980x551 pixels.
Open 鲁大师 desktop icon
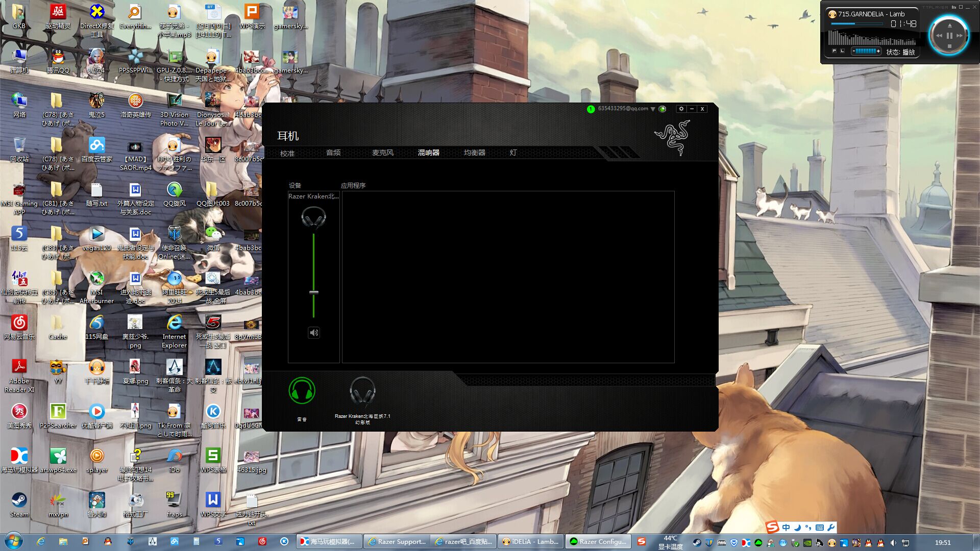[x=97, y=504]
